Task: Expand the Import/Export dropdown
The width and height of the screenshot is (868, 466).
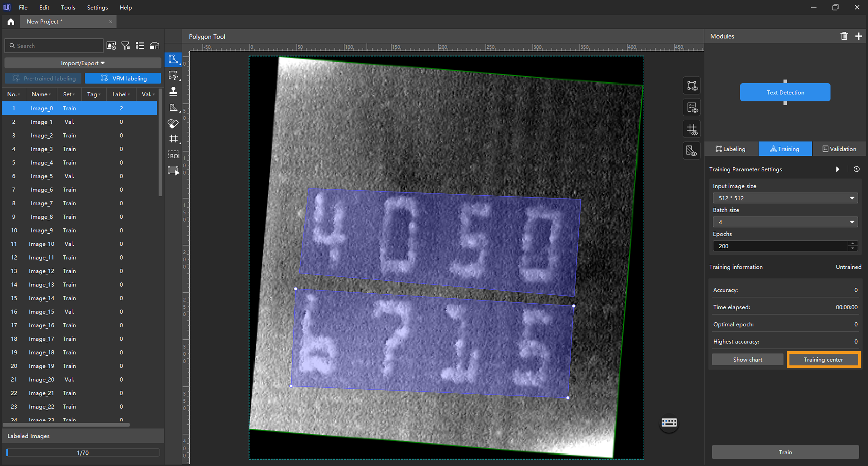Action: click(82, 63)
